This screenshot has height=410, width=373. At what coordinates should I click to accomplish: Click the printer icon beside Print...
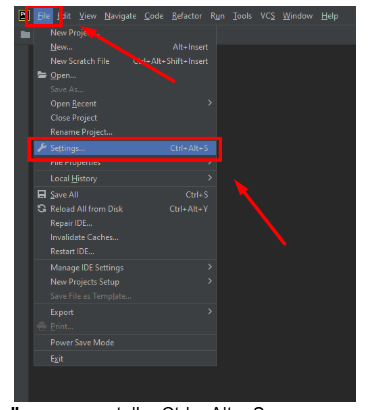pos(42,326)
